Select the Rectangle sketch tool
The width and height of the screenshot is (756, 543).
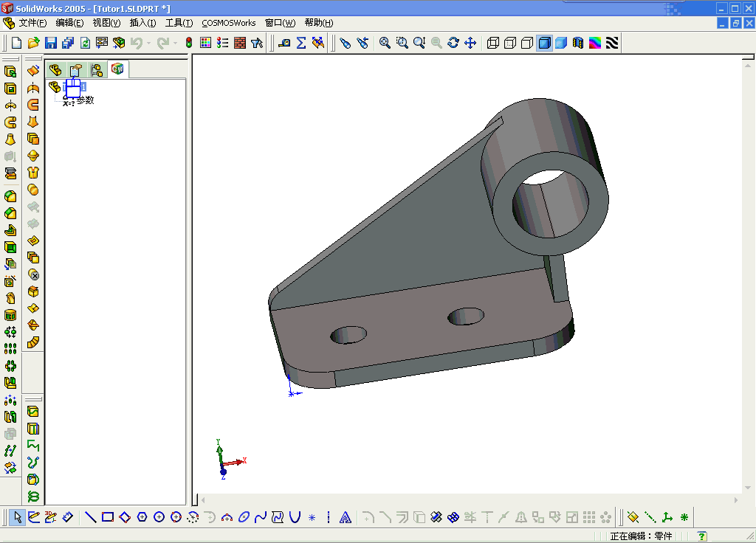pos(108,517)
